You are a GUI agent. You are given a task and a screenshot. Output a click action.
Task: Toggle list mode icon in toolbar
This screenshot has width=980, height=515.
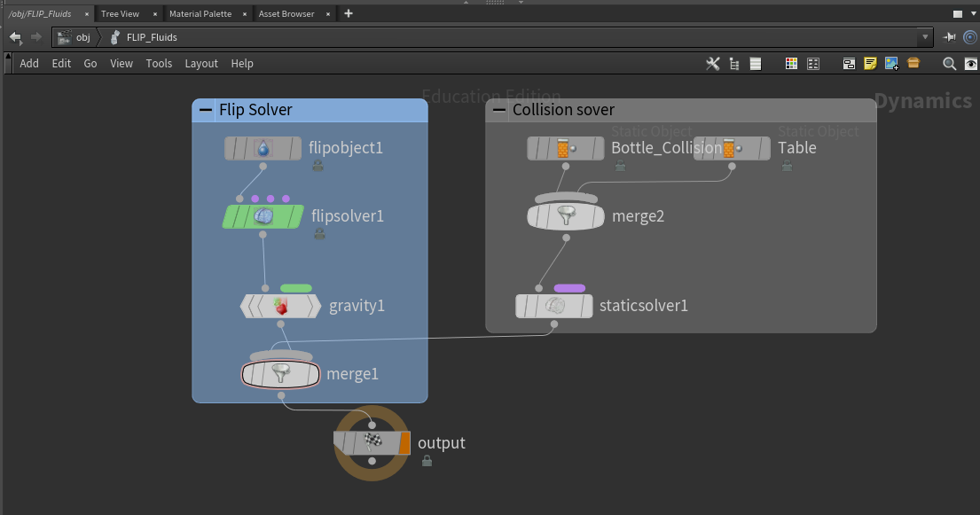click(756, 64)
